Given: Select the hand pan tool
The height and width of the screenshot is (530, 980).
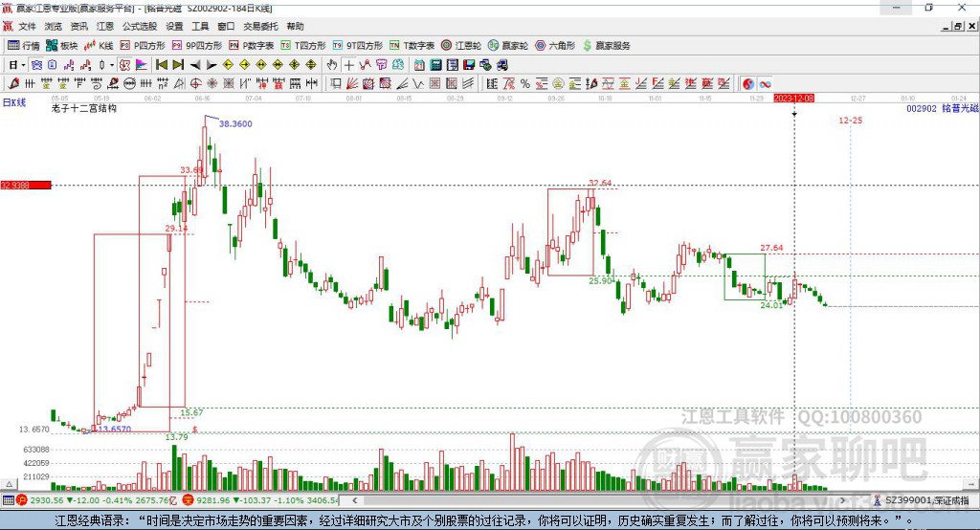Looking at the screenshot, I should (331, 65).
